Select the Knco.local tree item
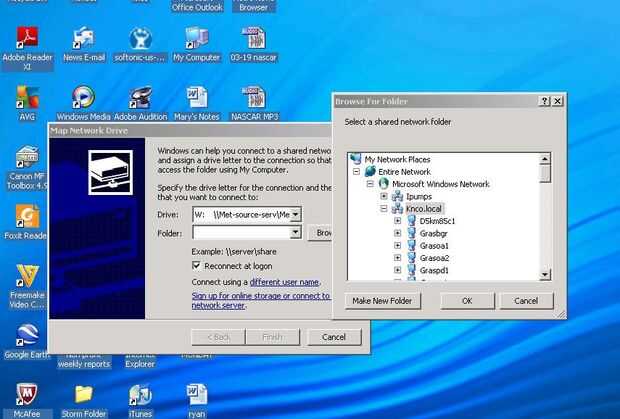This screenshot has height=419, width=620. click(423, 209)
